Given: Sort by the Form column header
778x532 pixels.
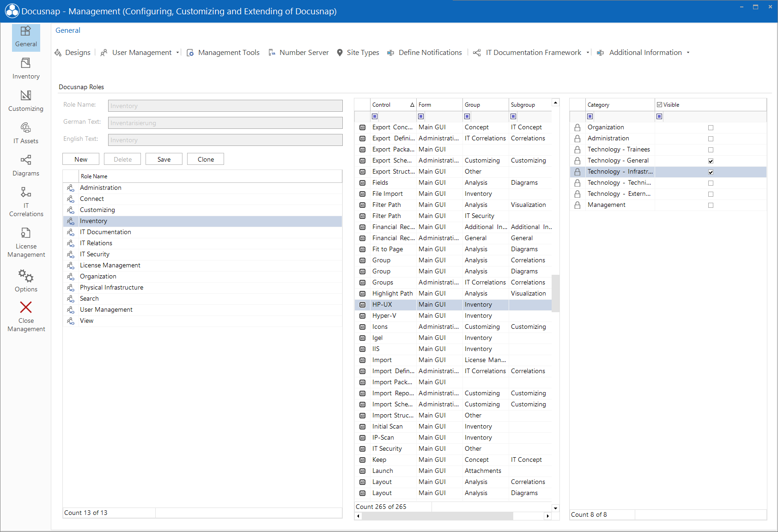Looking at the screenshot, I should pos(439,105).
